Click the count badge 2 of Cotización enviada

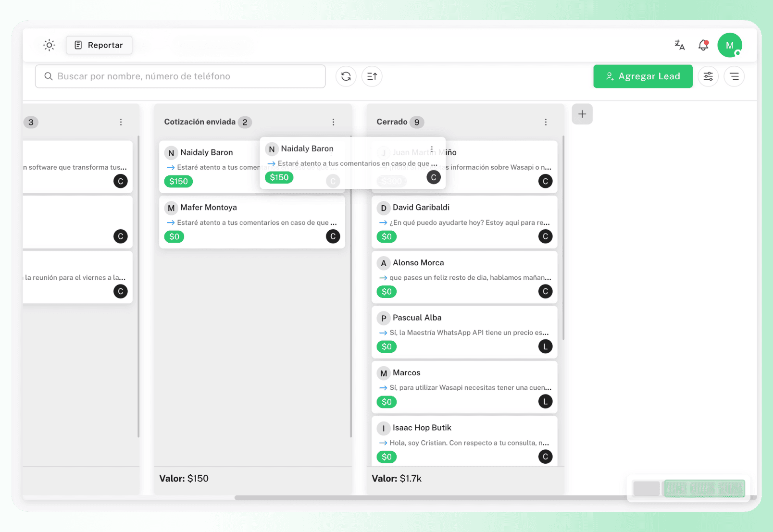pos(245,122)
